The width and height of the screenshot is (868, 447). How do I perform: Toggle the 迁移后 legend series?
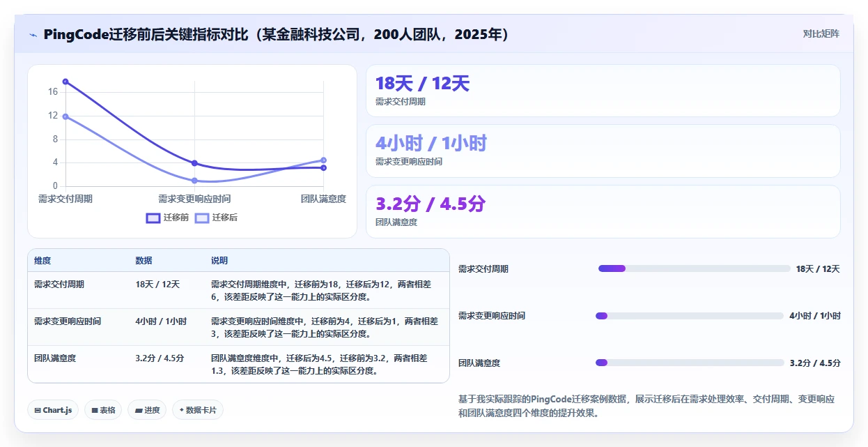216,218
